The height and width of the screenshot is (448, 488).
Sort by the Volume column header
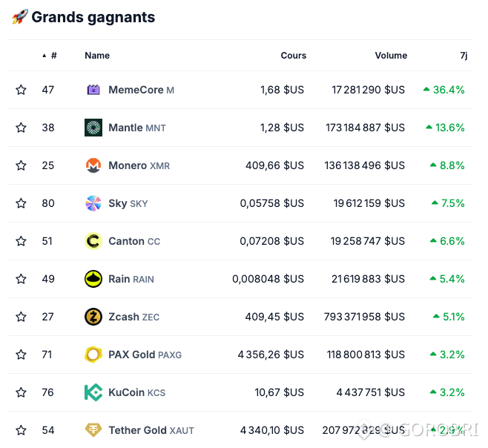391,56
